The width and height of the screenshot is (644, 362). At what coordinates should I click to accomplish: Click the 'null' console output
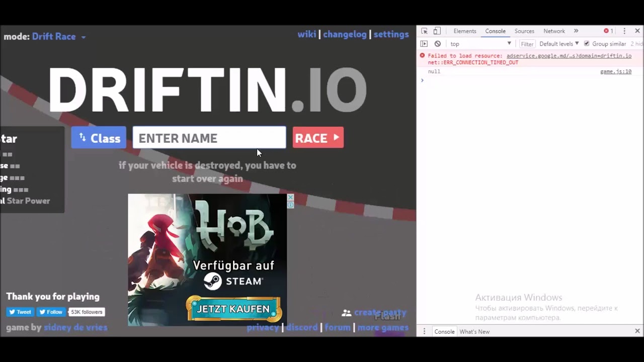click(434, 71)
